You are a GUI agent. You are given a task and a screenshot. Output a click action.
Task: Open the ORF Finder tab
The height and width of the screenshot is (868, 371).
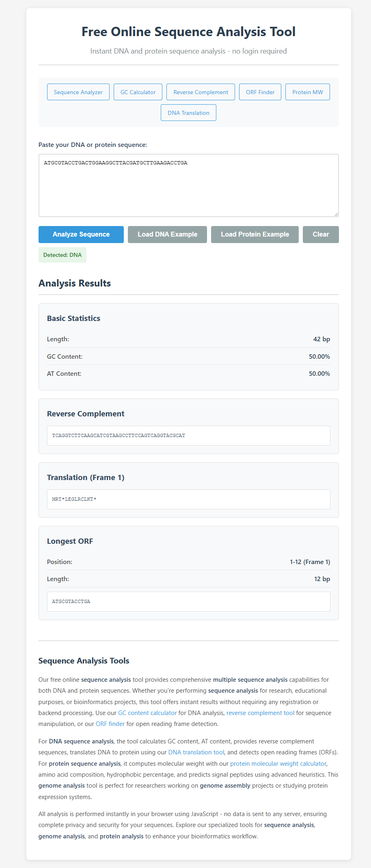pos(260,92)
